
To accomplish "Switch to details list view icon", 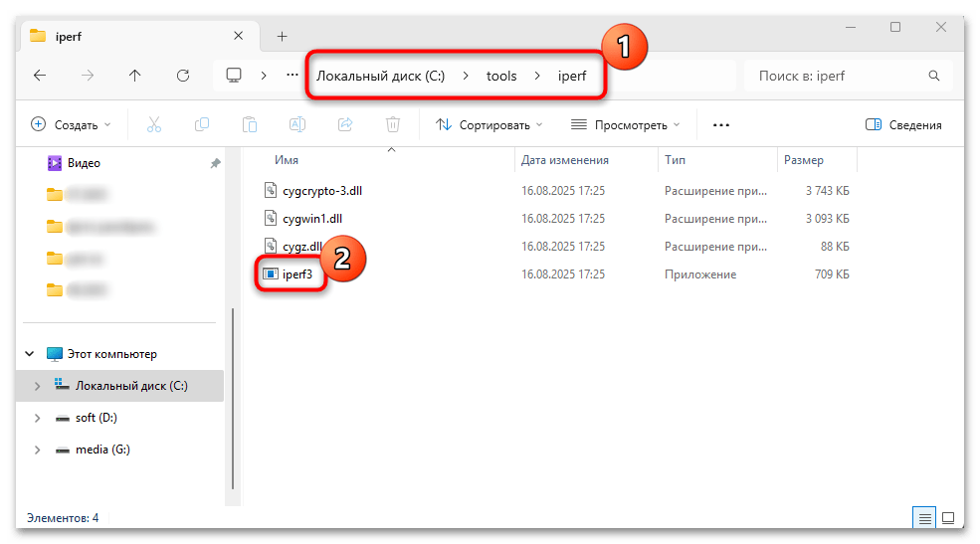I will (x=924, y=518).
